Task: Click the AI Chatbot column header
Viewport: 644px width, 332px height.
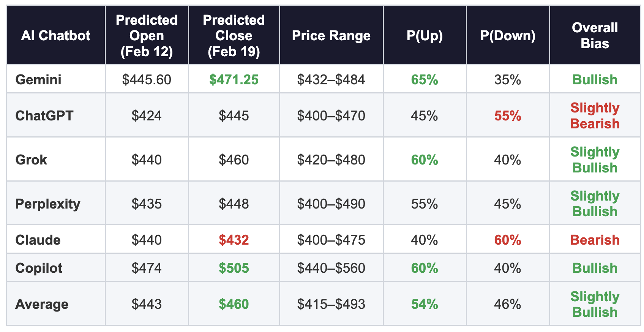Action: click(55, 36)
